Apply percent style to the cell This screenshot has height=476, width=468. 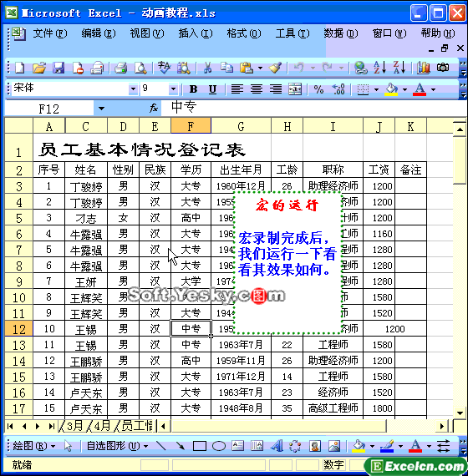318,89
